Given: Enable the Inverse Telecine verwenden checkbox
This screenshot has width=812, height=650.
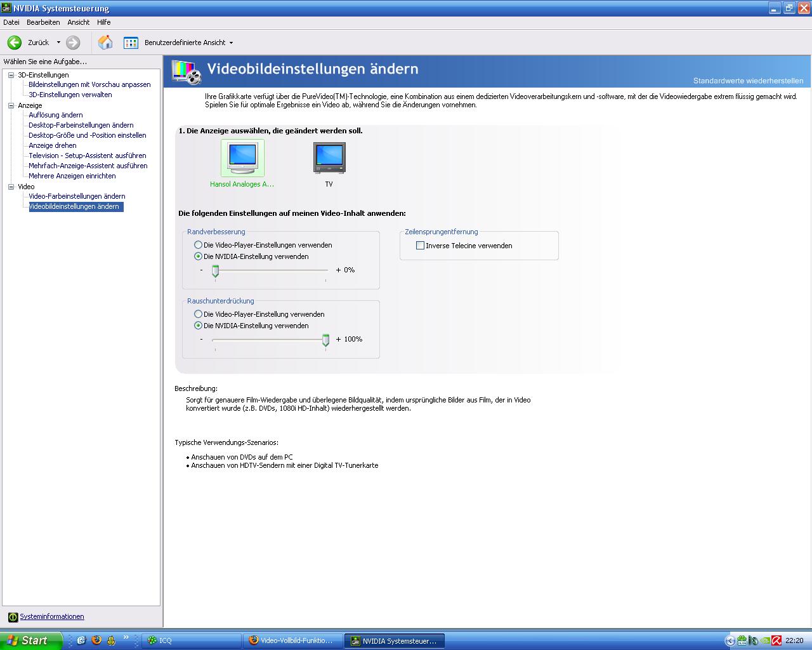Looking at the screenshot, I should coord(420,246).
